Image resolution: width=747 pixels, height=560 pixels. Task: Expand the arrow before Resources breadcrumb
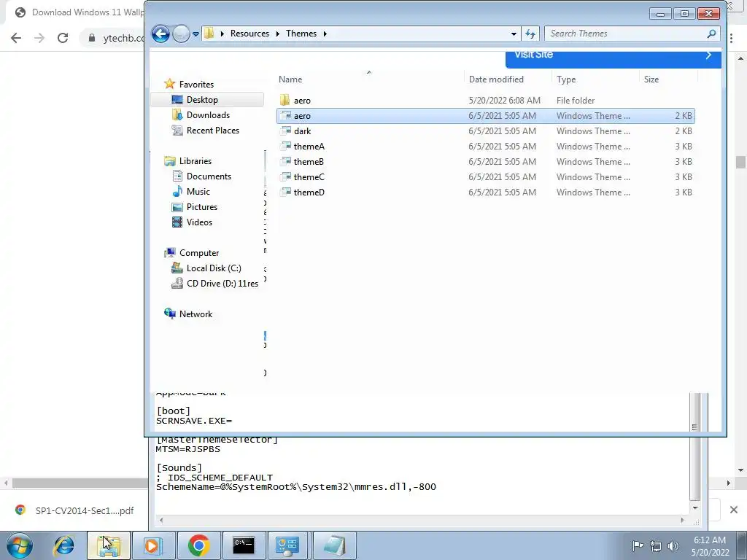(x=222, y=34)
